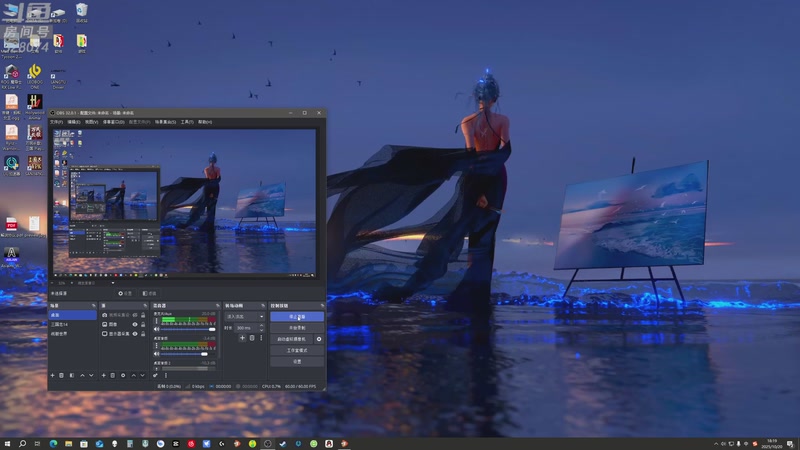Remove selected scene with the trash icon
The height and width of the screenshot is (450, 800).
point(62,376)
